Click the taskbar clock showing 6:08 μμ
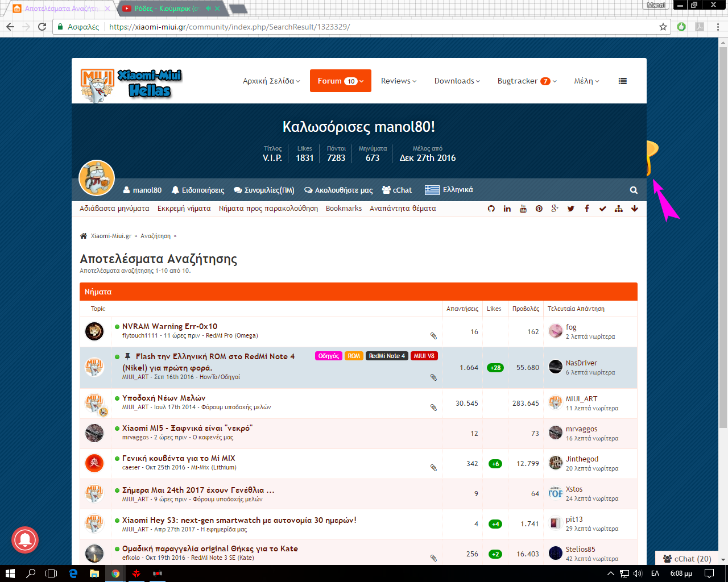The width and height of the screenshot is (728, 582). click(x=681, y=573)
